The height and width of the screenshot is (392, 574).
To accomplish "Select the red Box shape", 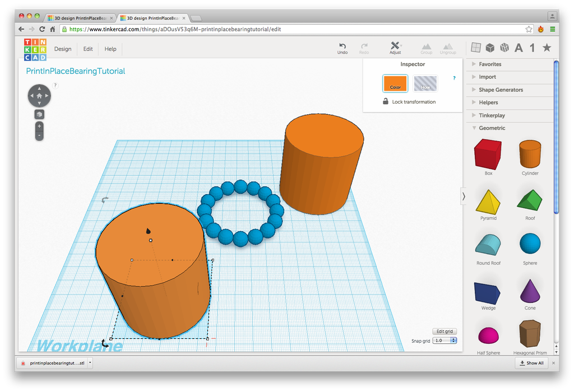I will tap(488, 154).
